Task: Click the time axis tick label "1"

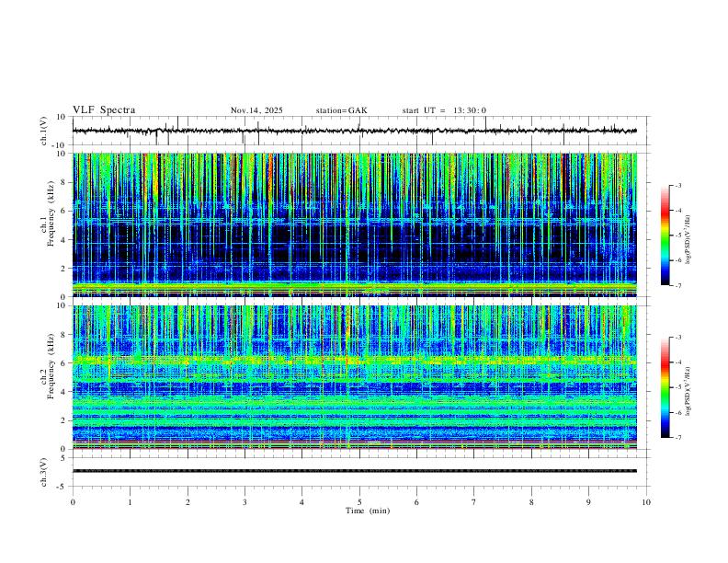Action: (x=130, y=502)
